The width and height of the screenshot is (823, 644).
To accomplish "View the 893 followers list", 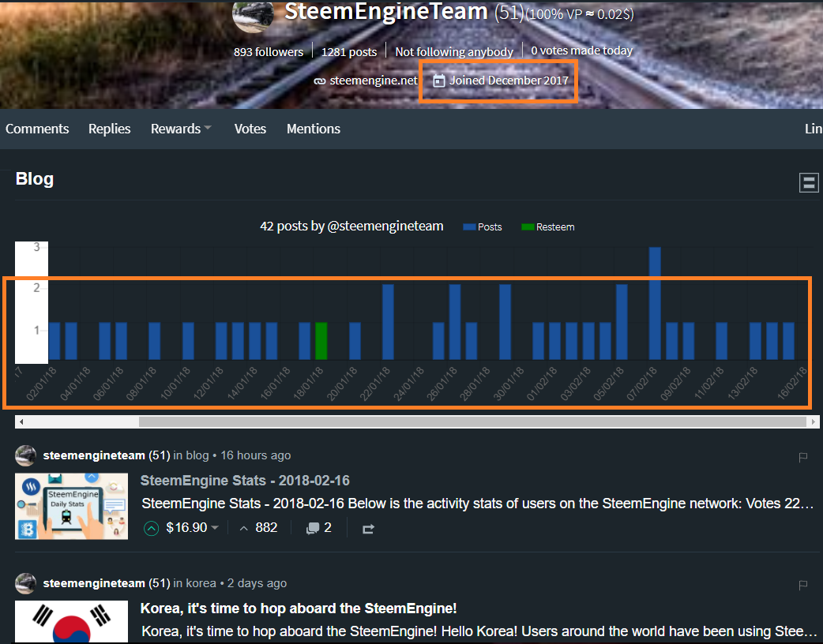I will point(269,52).
